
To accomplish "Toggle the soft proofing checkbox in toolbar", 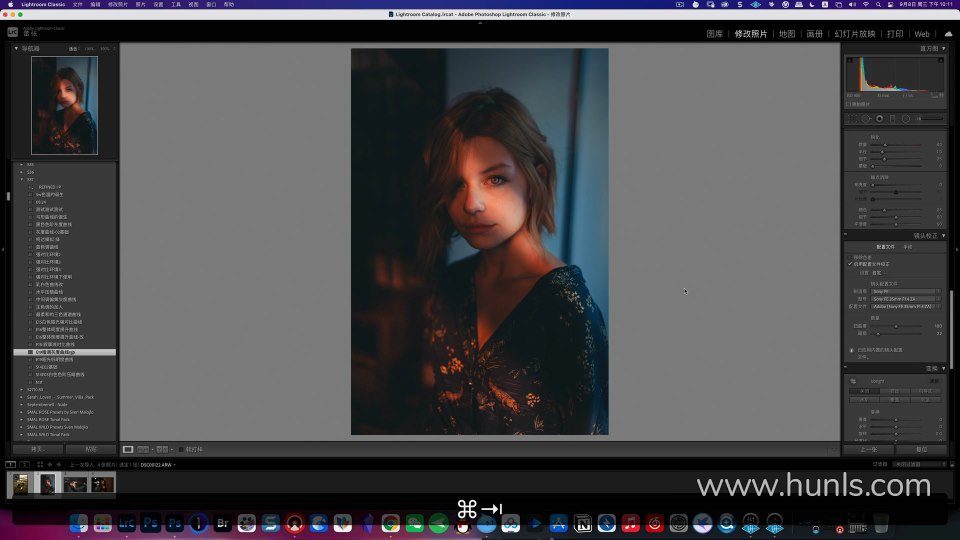I will pos(181,450).
